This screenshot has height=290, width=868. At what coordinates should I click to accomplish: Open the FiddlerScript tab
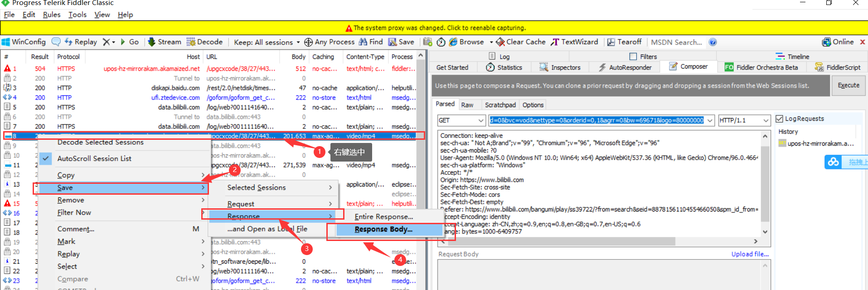click(x=837, y=67)
